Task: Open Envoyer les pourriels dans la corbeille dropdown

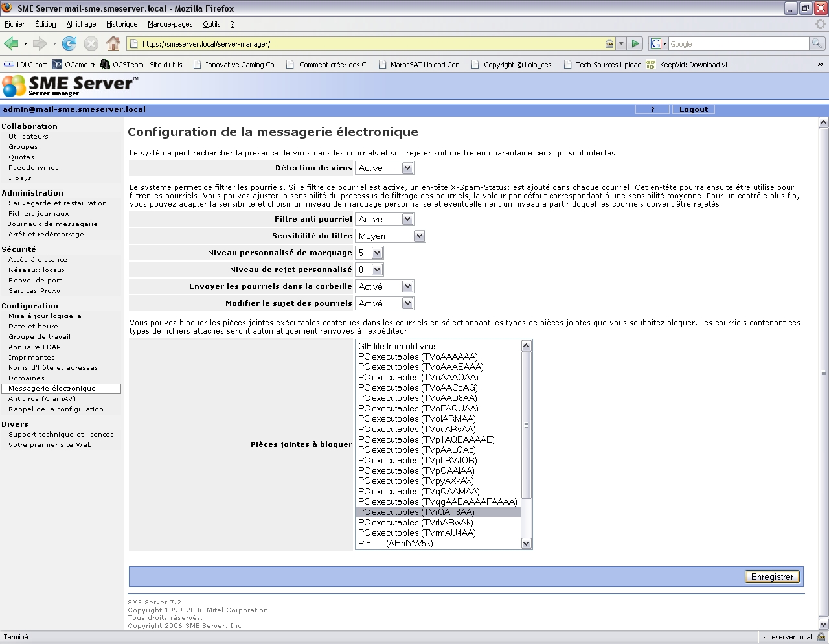Action: click(384, 286)
